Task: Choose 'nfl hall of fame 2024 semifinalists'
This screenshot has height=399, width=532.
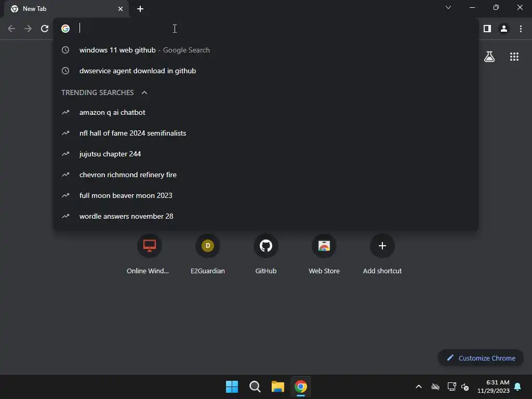Action: (265, 134)
